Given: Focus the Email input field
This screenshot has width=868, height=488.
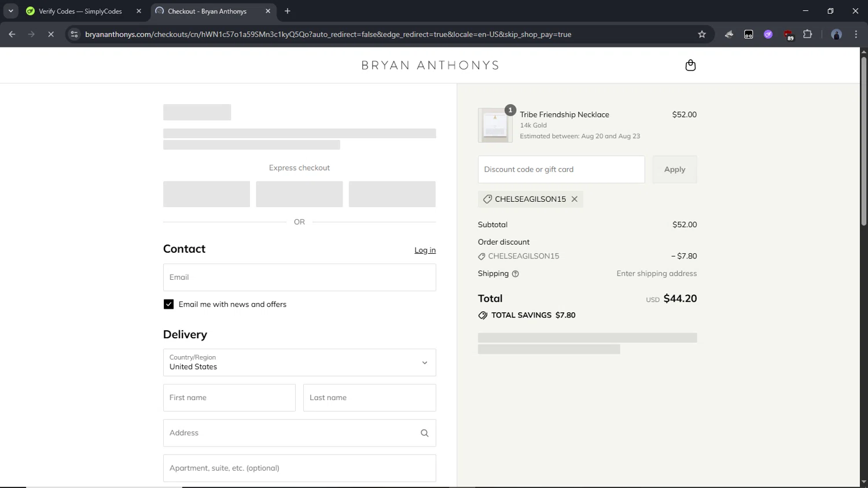Looking at the screenshot, I should click(300, 278).
